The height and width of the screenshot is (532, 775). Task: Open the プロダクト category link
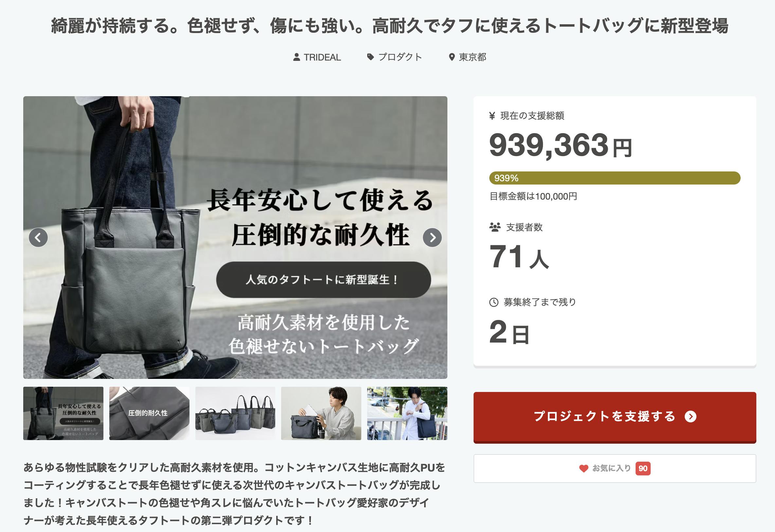click(x=400, y=57)
